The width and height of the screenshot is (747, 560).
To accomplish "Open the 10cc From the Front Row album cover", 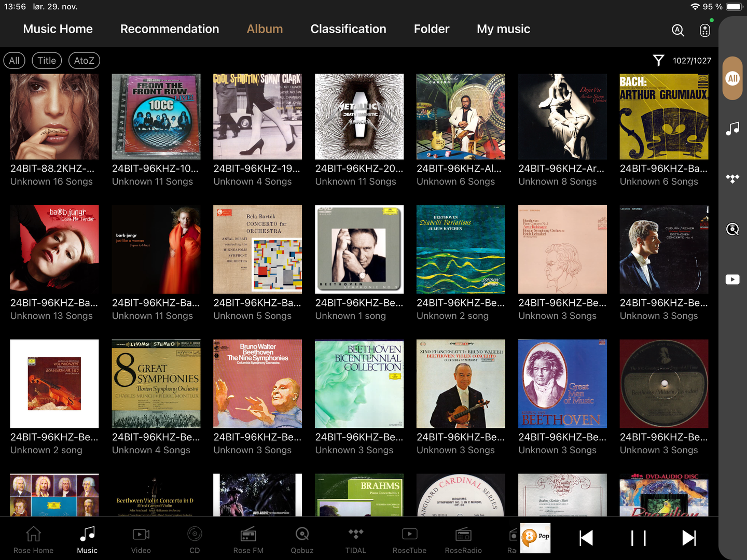I will tap(156, 117).
